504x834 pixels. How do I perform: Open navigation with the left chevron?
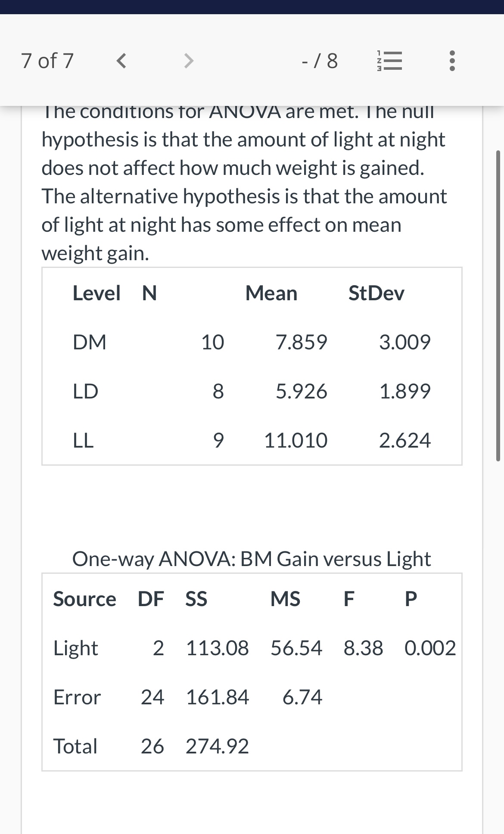[121, 61]
